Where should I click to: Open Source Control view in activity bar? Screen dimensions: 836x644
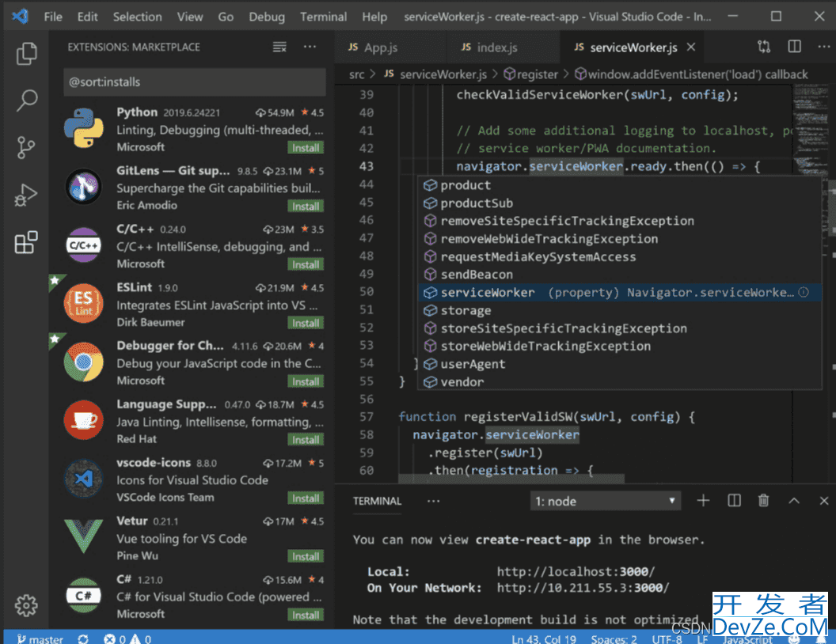point(26,147)
